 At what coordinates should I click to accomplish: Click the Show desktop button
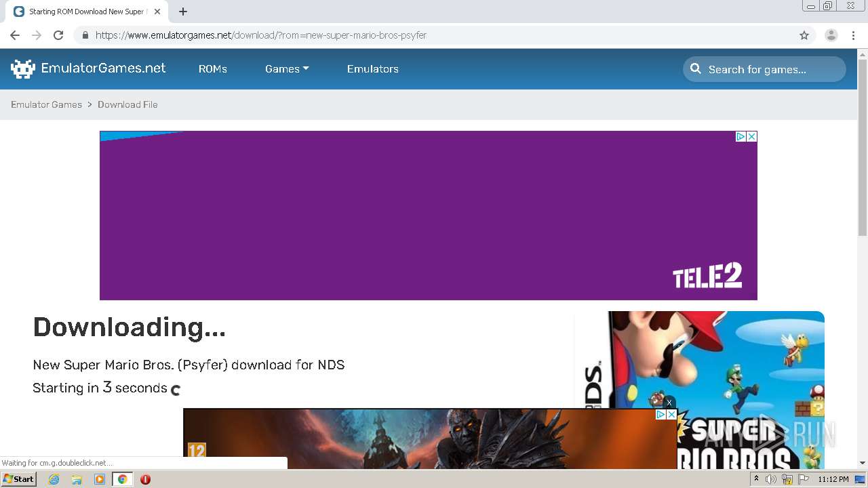pyautogui.click(x=861, y=479)
